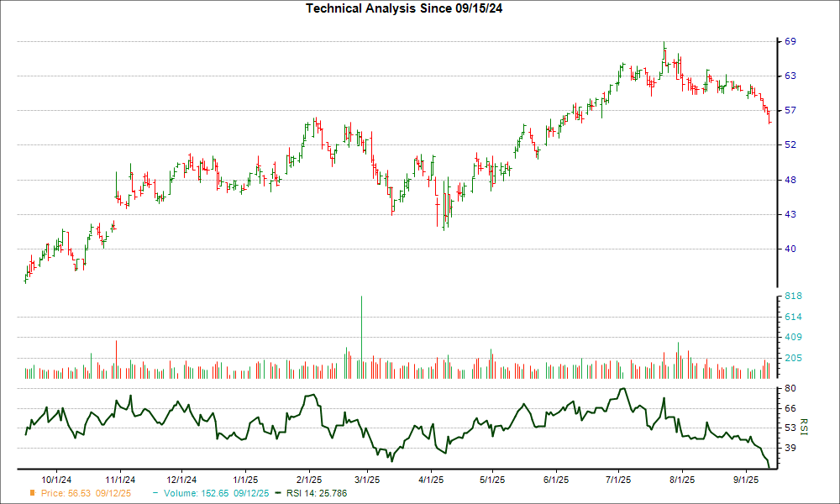The height and width of the screenshot is (504, 840).
Task: Click the 1/1/25 date label
Action: click(x=244, y=480)
